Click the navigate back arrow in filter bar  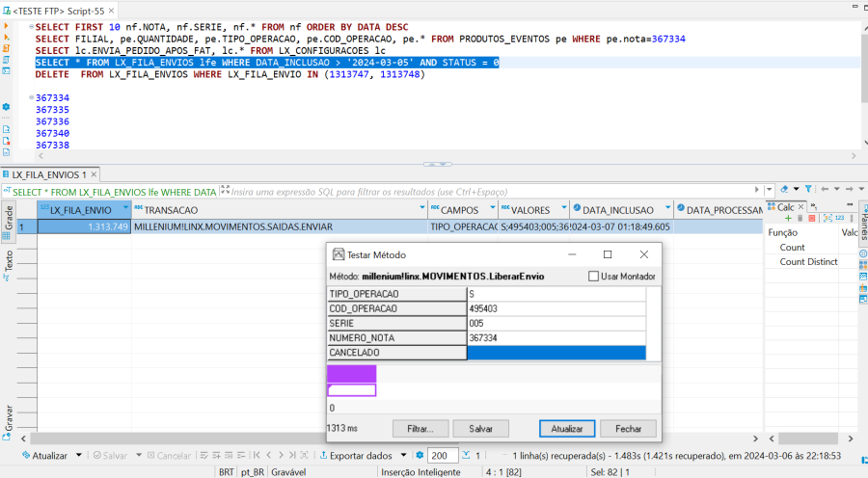click(825, 189)
